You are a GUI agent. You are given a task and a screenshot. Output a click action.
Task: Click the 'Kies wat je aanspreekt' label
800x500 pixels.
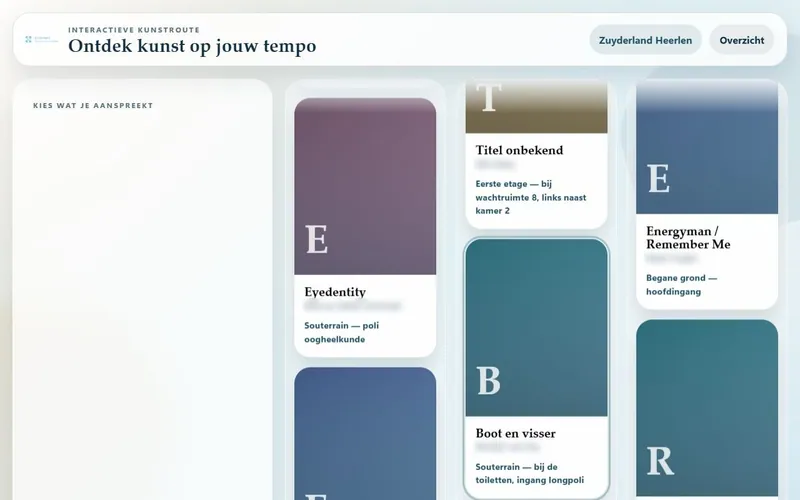(x=93, y=106)
